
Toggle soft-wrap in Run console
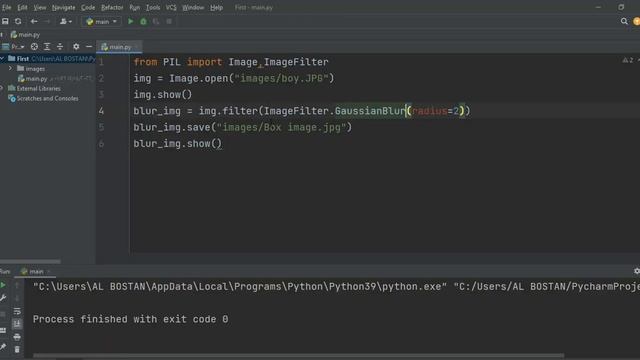click(17, 311)
